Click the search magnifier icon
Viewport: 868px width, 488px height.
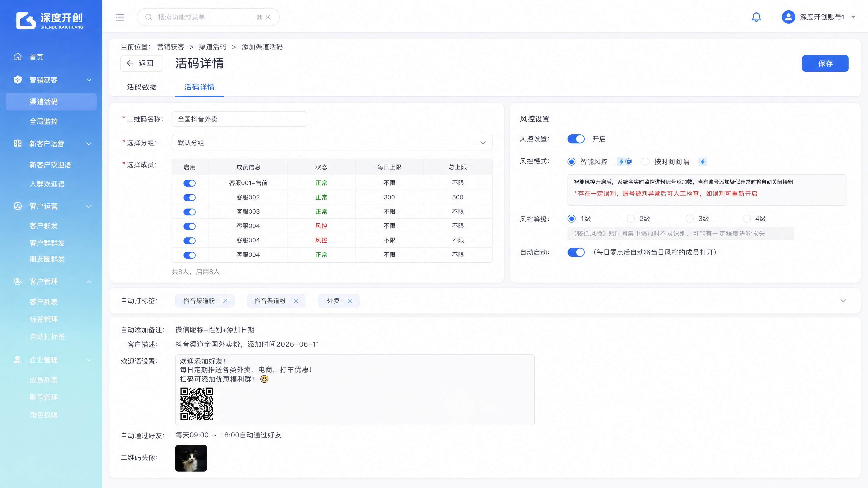click(149, 17)
